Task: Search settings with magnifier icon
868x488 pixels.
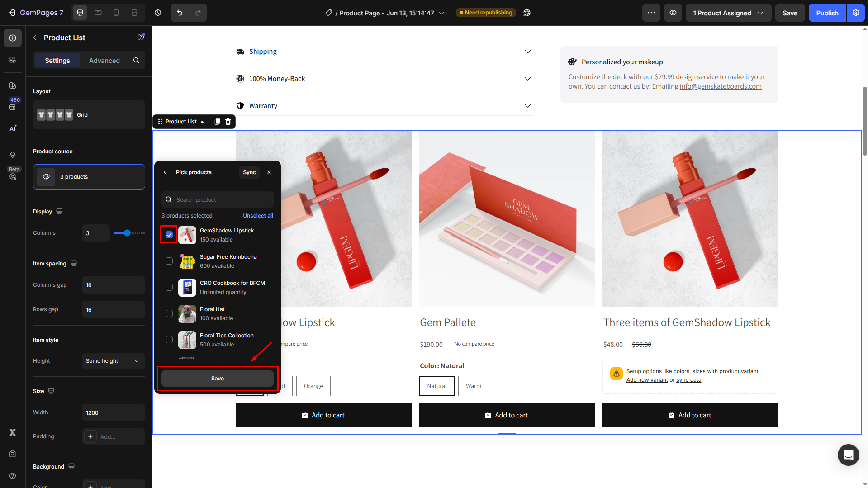Action: coord(136,60)
